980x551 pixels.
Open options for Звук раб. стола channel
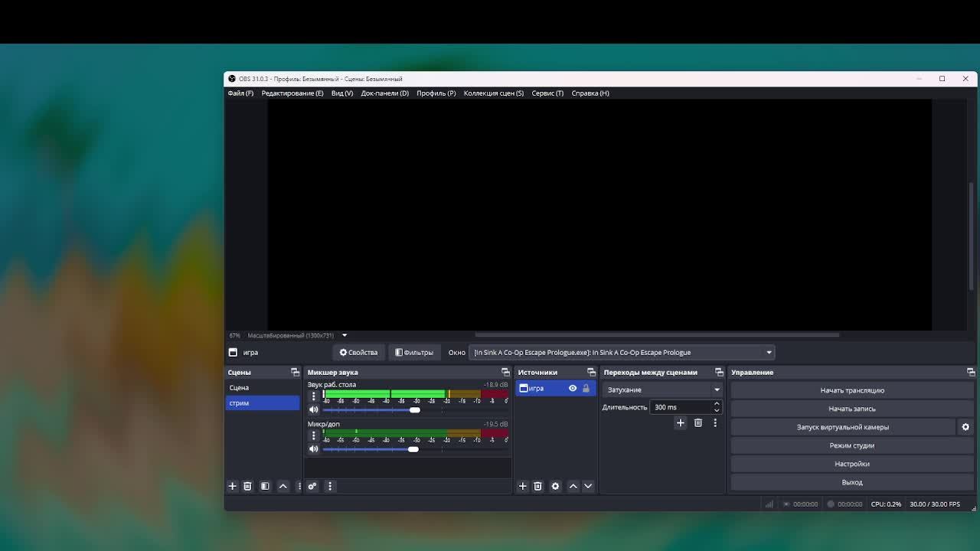[313, 396]
